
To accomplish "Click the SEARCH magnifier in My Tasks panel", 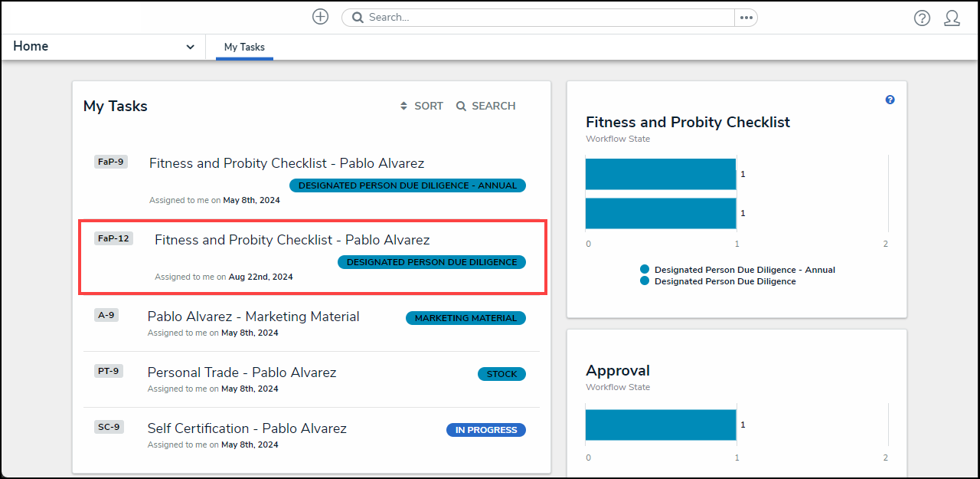I will pos(460,106).
